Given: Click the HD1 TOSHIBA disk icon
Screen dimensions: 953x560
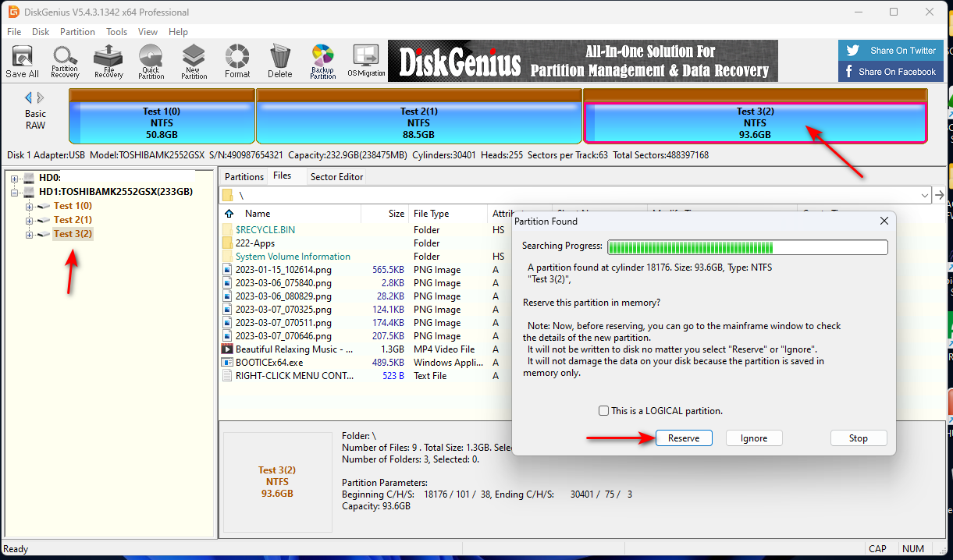Looking at the screenshot, I should pos(30,192).
